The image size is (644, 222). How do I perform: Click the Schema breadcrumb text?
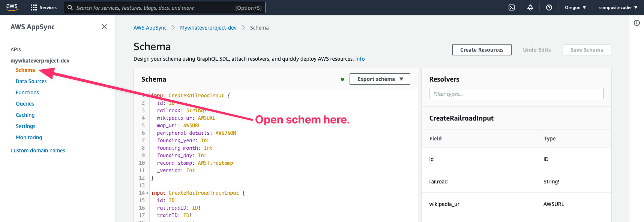tap(259, 28)
